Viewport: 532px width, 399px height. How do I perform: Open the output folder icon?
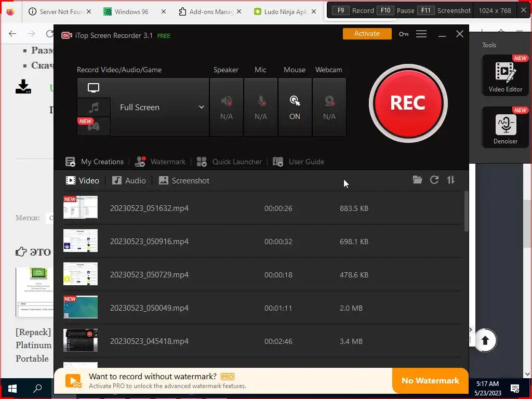point(417,180)
